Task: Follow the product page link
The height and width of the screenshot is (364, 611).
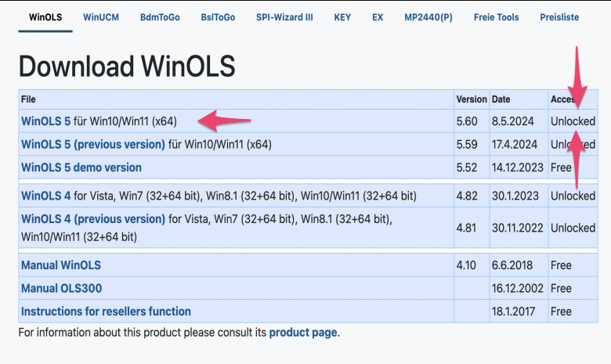Action: [303, 333]
